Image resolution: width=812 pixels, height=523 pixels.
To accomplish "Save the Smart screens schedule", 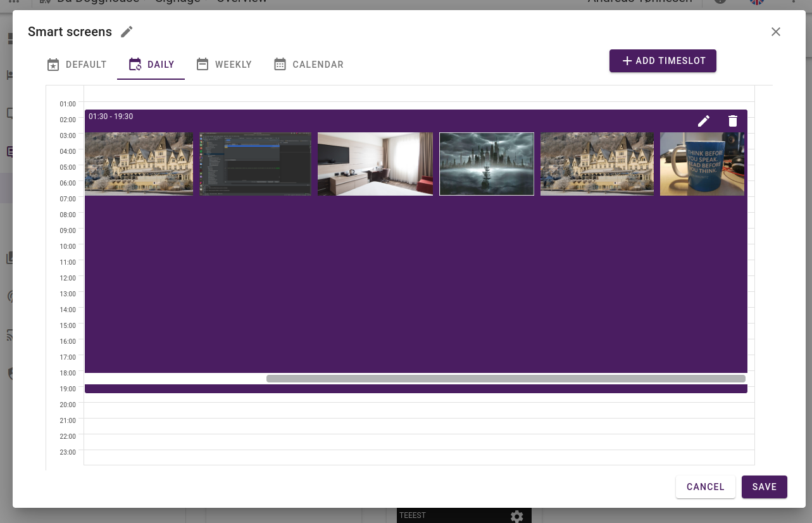I will [x=764, y=487].
